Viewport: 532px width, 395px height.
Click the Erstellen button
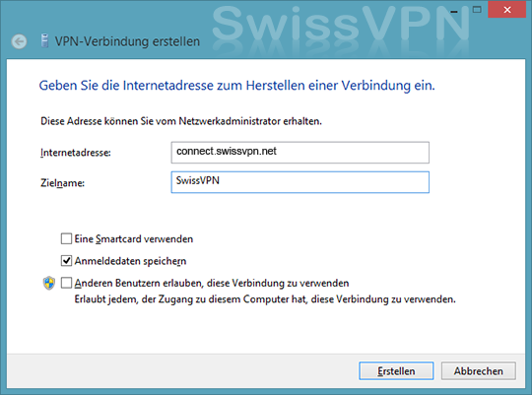[396, 371]
